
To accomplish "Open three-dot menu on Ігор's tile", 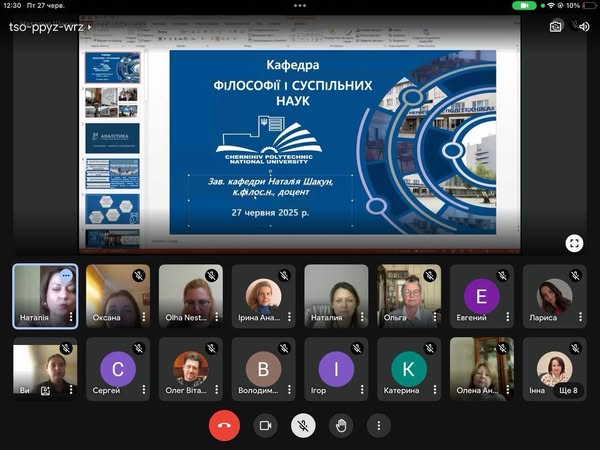I will 362,390.
